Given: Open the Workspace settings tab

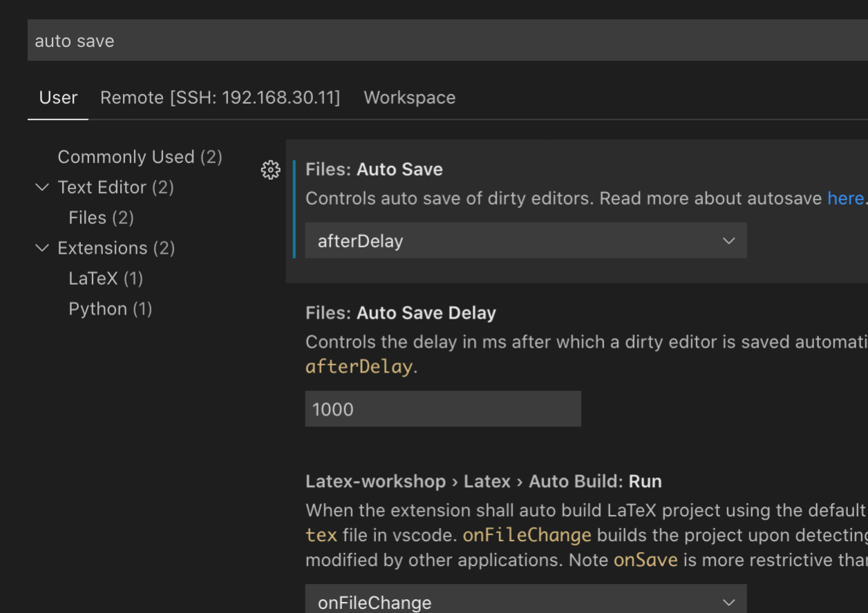Looking at the screenshot, I should coord(409,97).
